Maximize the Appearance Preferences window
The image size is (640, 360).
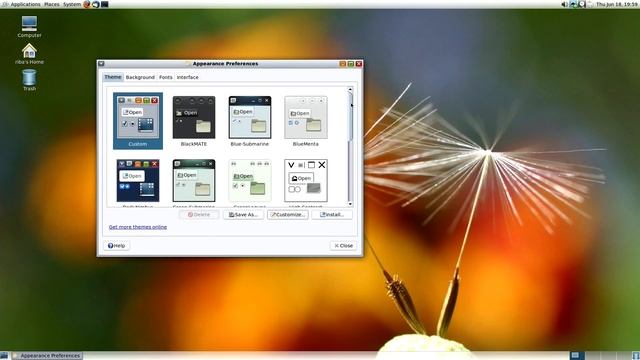coord(351,64)
